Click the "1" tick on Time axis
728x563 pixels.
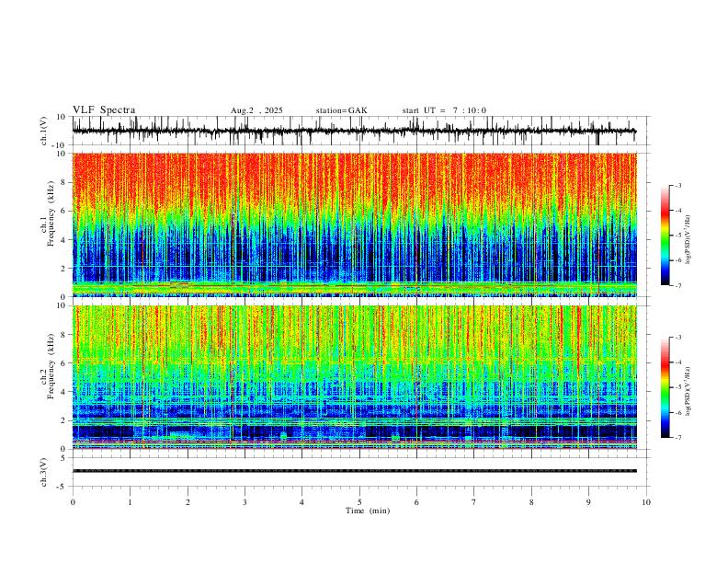130,502
